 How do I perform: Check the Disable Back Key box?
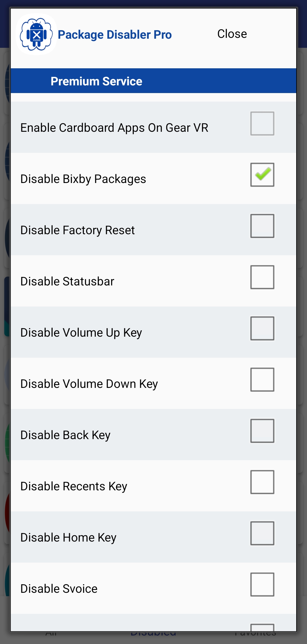point(262,431)
